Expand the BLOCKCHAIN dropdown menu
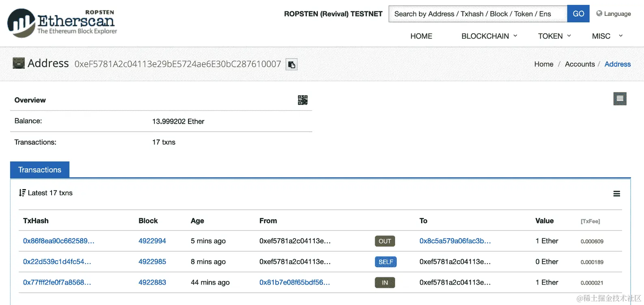Screen dimensions: 644x305 tap(489, 36)
